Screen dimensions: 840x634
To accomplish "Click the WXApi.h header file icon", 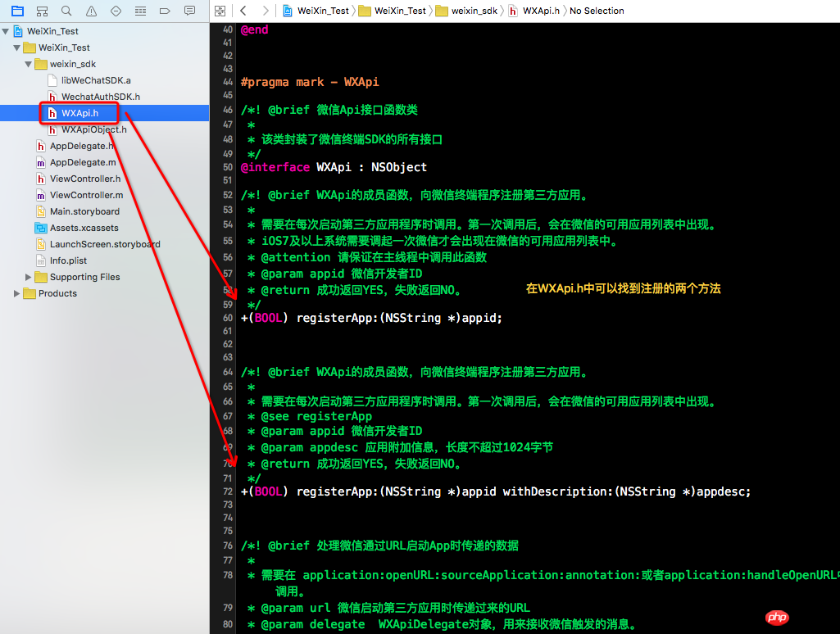I will click(52, 113).
